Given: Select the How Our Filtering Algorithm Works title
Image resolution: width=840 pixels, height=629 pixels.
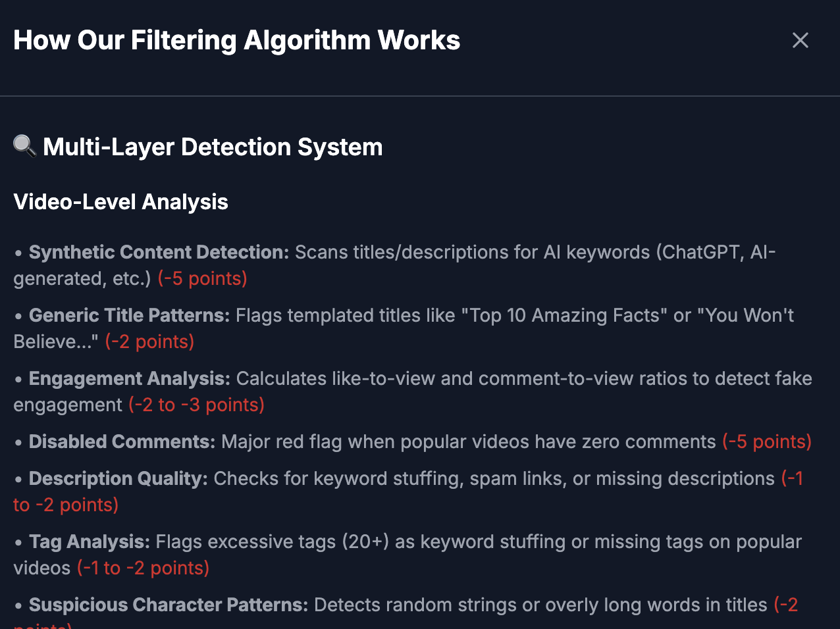Looking at the screenshot, I should [x=236, y=40].
